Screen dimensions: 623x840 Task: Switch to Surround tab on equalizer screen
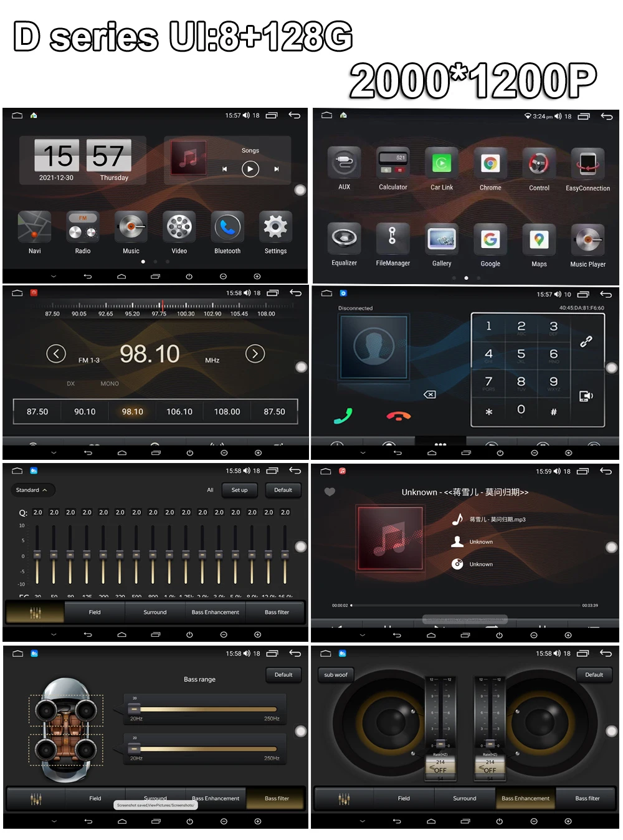(x=155, y=612)
